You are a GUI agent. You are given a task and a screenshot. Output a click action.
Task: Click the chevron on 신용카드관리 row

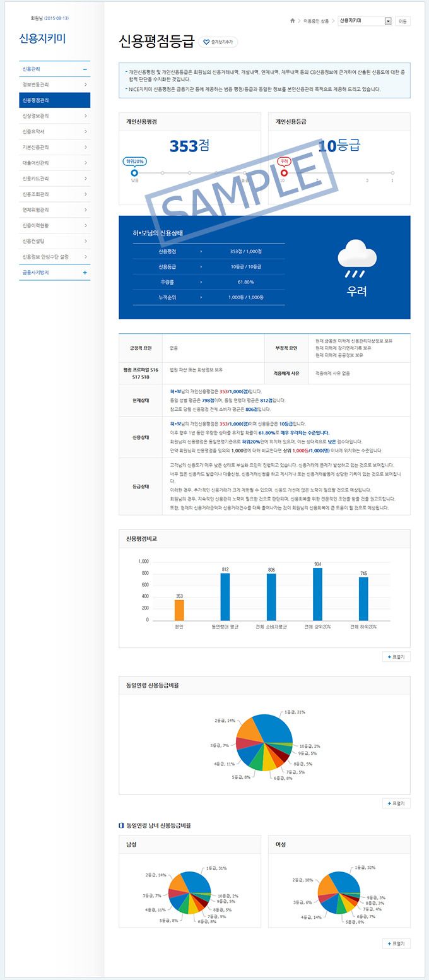(x=85, y=179)
